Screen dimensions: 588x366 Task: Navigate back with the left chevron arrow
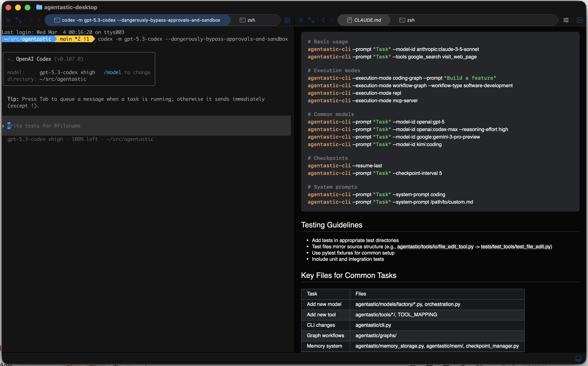point(31,20)
